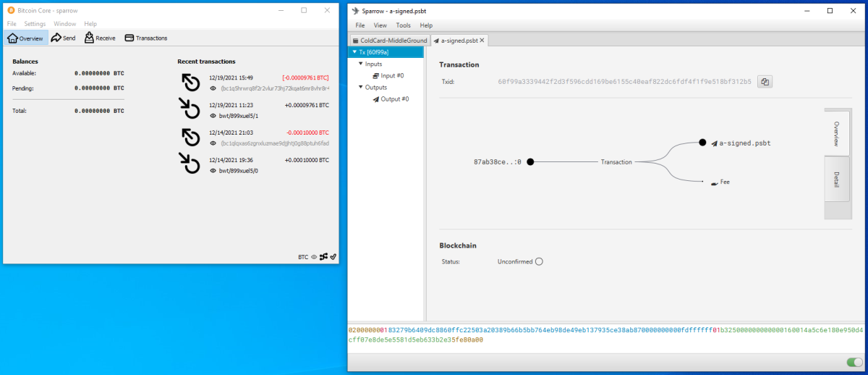
Task: Open the Sparrow File menu
Action: tap(360, 25)
